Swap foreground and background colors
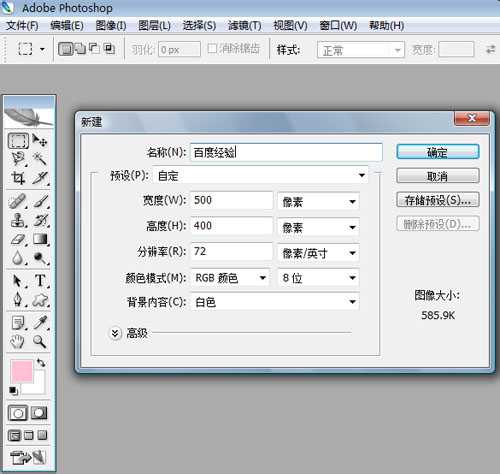The image size is (500, 474). tap(41, 363)
